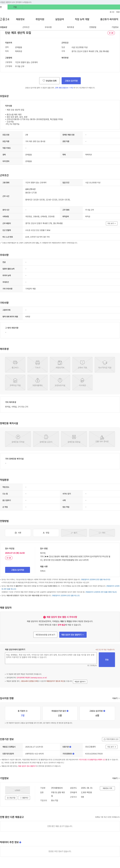Click 관심기업 star button
This screenshot has height=868, width=120.
coord(11,798)
